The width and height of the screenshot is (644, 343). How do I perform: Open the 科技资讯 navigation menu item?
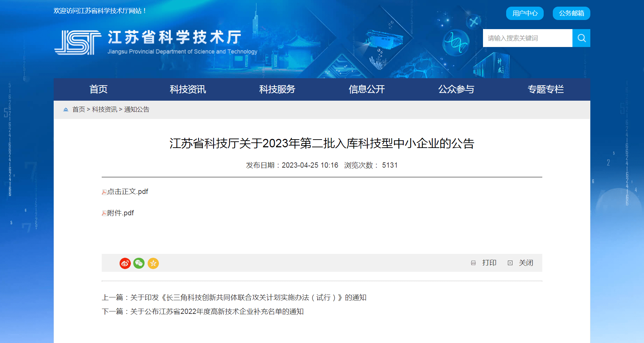188,89
